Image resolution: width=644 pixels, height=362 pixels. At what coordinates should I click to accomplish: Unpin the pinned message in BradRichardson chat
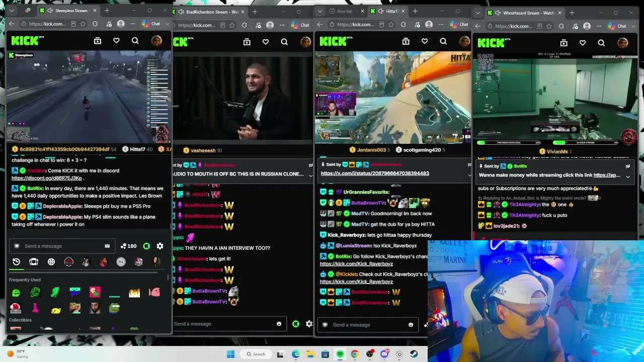coord(311,165)
